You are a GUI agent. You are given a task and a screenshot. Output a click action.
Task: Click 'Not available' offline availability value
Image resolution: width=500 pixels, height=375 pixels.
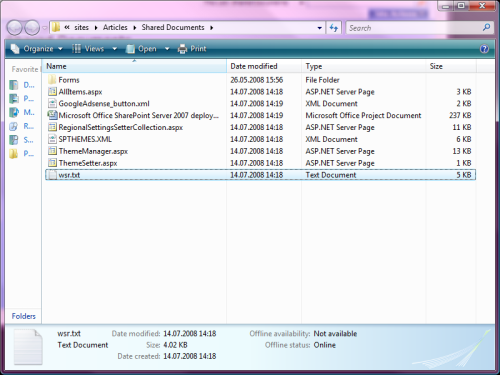pyautogui.click(x=335, y=334)
